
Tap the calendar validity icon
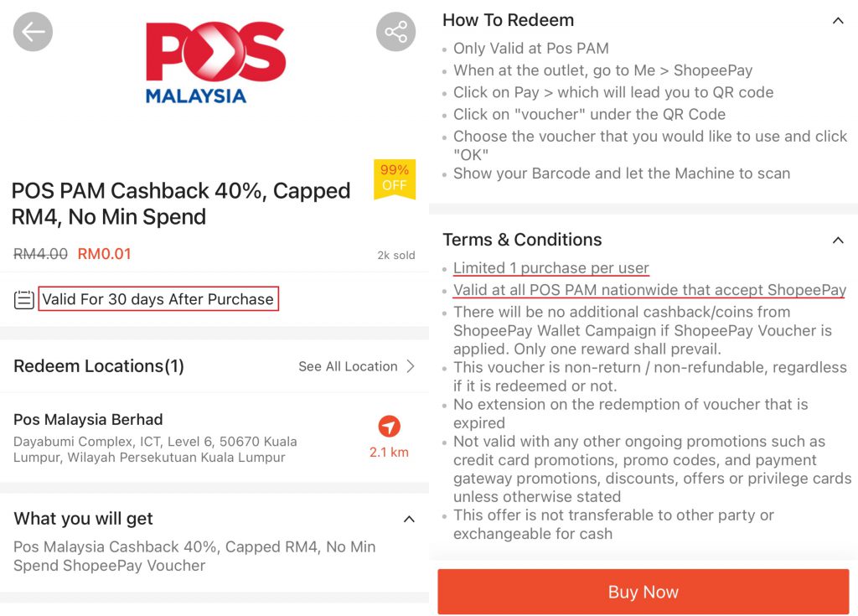coord(24,299)
